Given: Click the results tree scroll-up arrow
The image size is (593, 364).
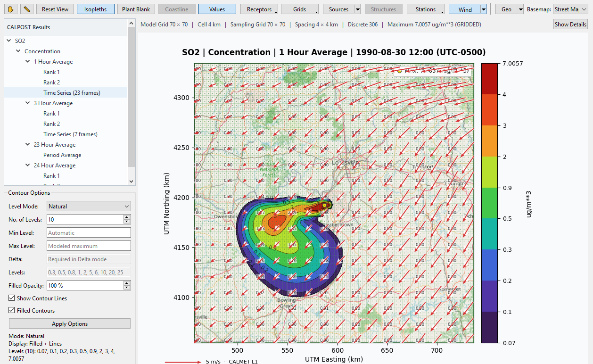Looking at the screenshot, I should pos(131,23).
